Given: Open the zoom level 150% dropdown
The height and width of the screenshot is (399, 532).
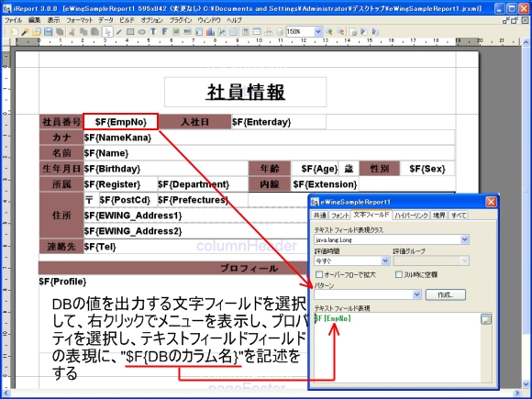Looking at the screenshot, I should (x=318, y=32).
